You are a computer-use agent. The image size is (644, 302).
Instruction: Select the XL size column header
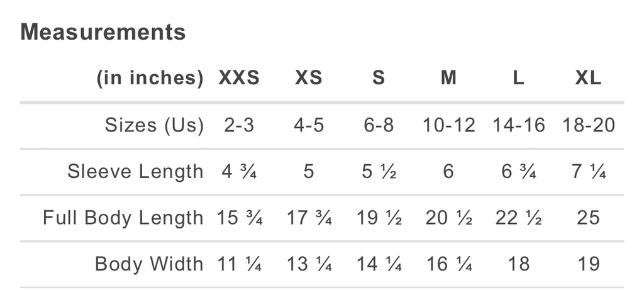click(589, 78)
